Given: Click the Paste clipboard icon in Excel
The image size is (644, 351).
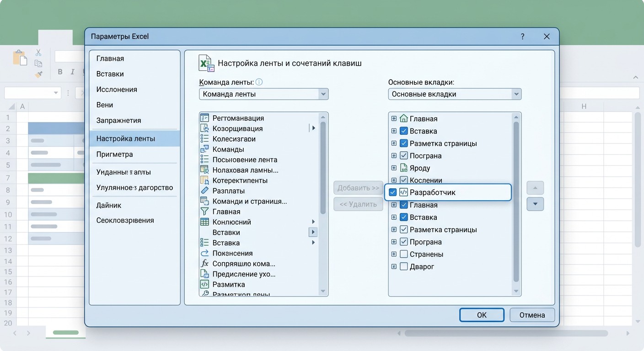Looking at the screenshot, I should 20,58.
